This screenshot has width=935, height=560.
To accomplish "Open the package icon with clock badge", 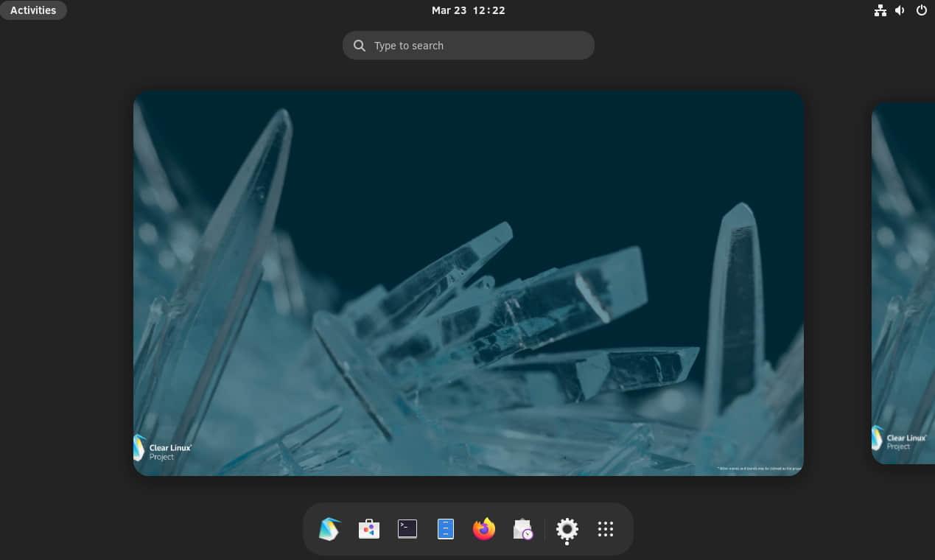I will pos(523,529).
